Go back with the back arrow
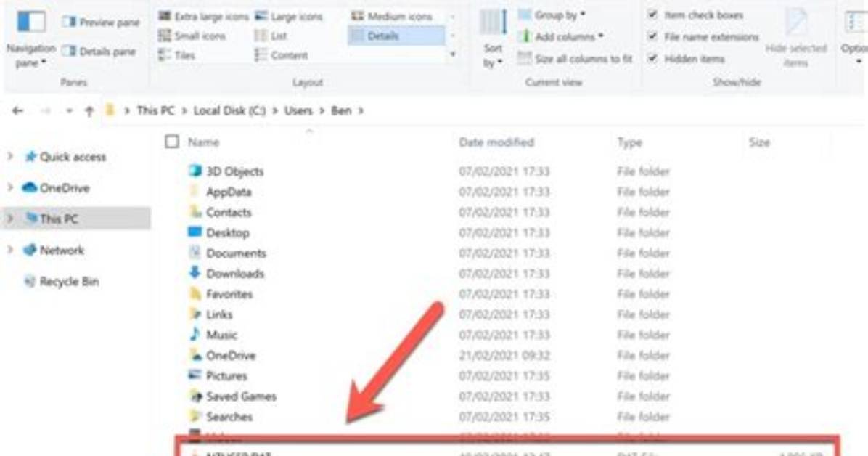Screen dimensions: 868x456 pyautogui.click(x=17, y=111)
